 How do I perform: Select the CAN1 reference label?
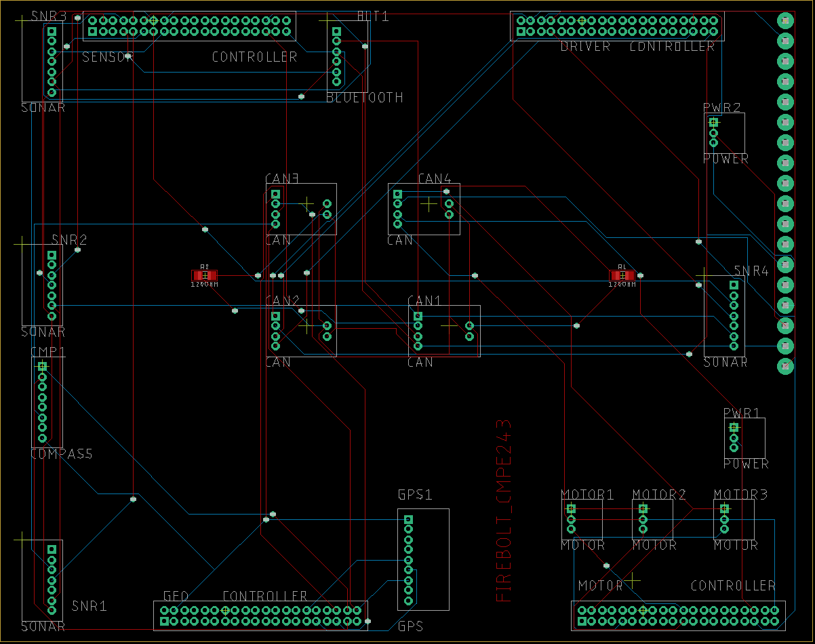[424, 301]
